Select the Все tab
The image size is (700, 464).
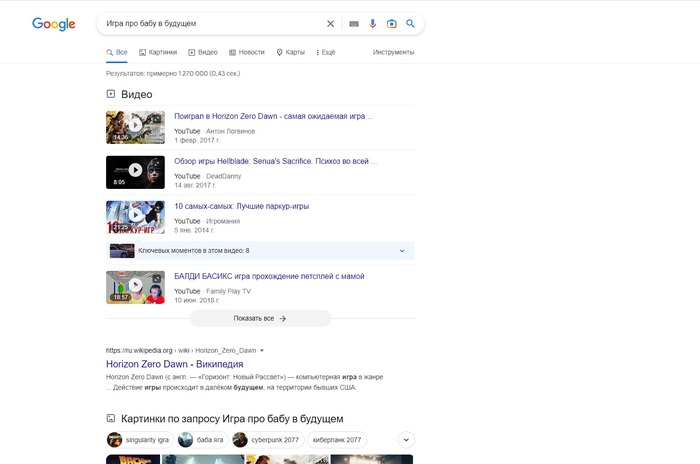pos(117,52)
